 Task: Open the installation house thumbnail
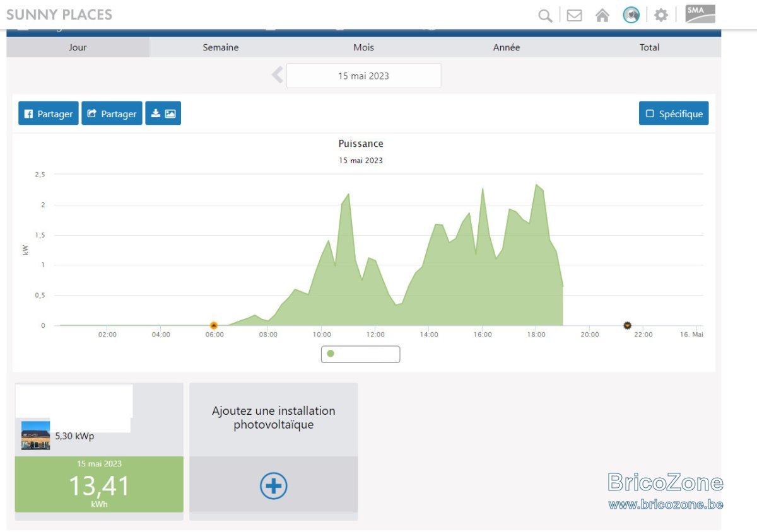pyautogui.click(x=35, y=435)
